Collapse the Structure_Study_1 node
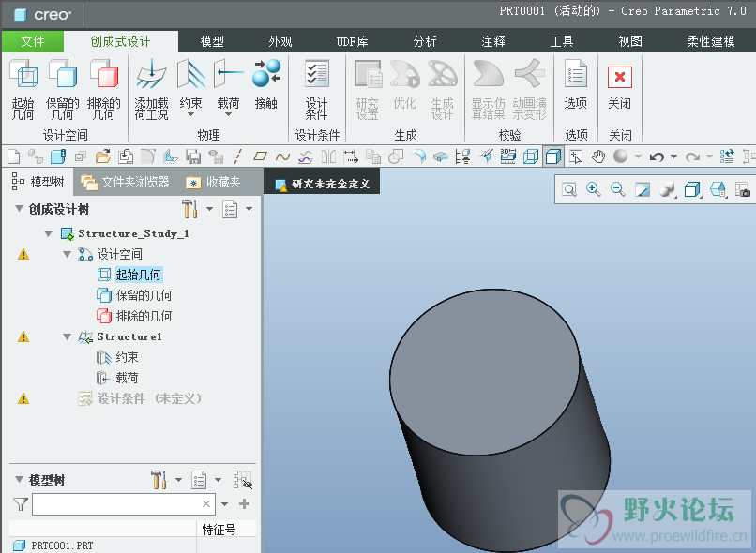The image size is (756, 553). [x=48, y=233]
